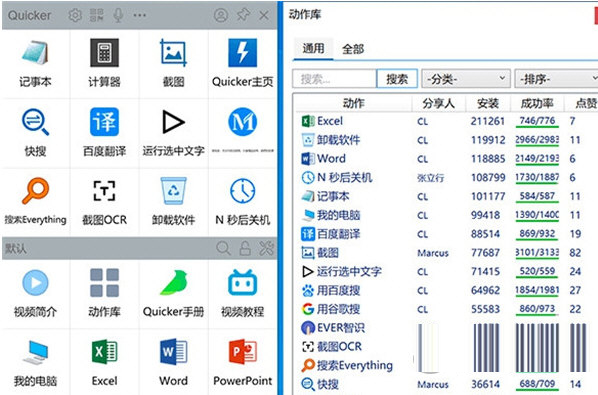The width and height of the screenshot is (598, 395).
Task: Launch the 计算器 calculator action
Action: (104, 64)
